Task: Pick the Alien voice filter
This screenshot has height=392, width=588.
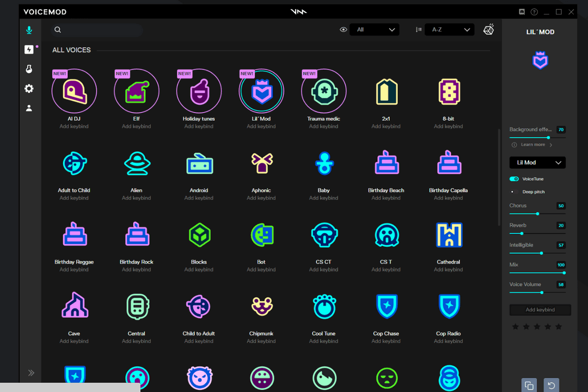Action: (x=136, y=163)
